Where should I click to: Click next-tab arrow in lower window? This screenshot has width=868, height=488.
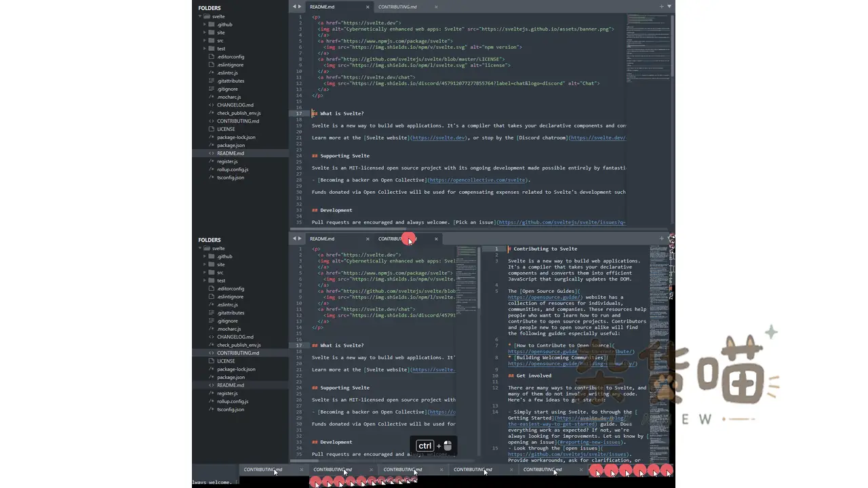(300, 239)
